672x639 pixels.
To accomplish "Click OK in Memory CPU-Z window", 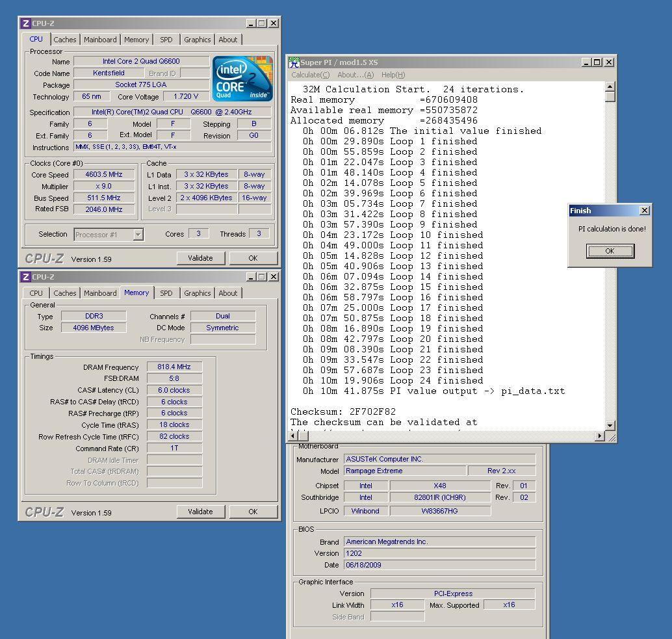I will coord(253,512).
